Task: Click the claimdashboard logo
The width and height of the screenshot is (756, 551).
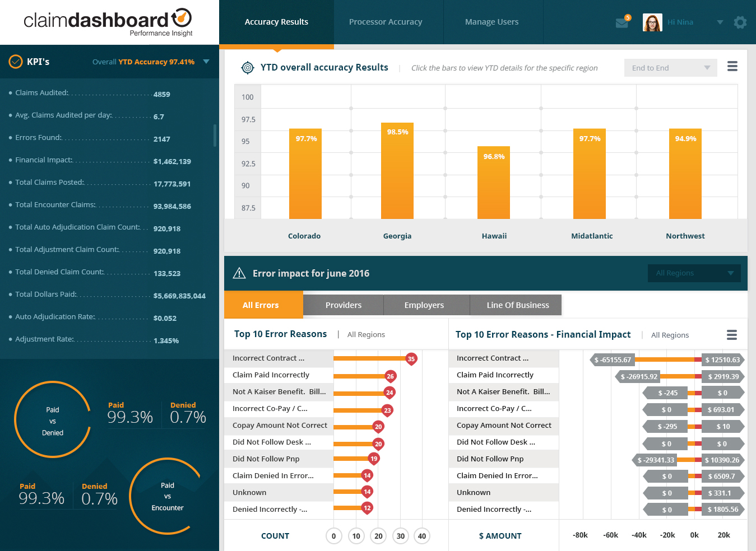Action: (108, 22)
